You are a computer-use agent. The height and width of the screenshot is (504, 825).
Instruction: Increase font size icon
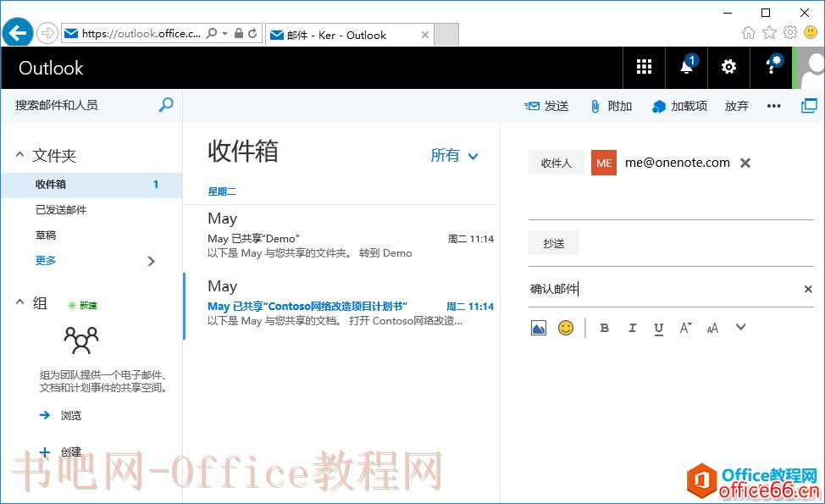pyautogui.click(x=685, y=328)
